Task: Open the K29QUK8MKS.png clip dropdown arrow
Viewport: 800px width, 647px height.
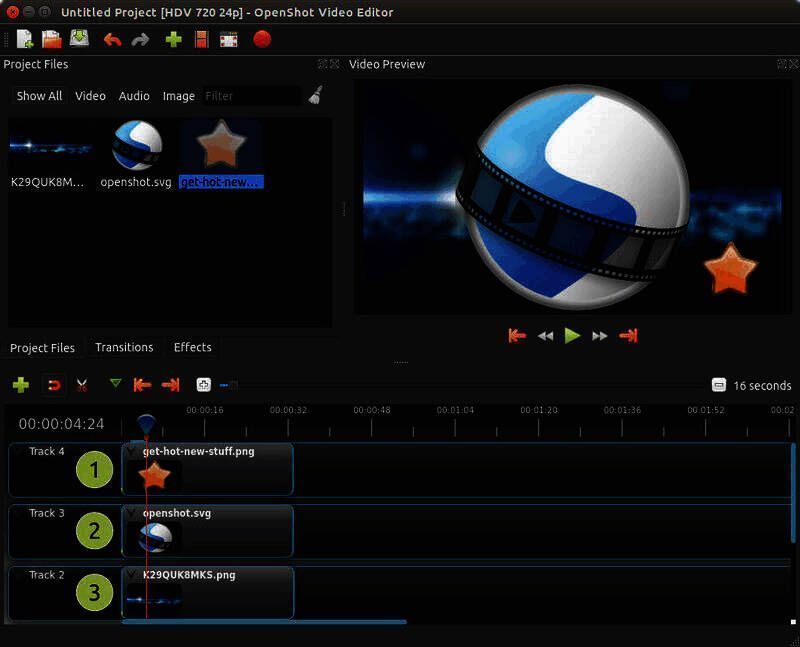Action: (131, 575)
